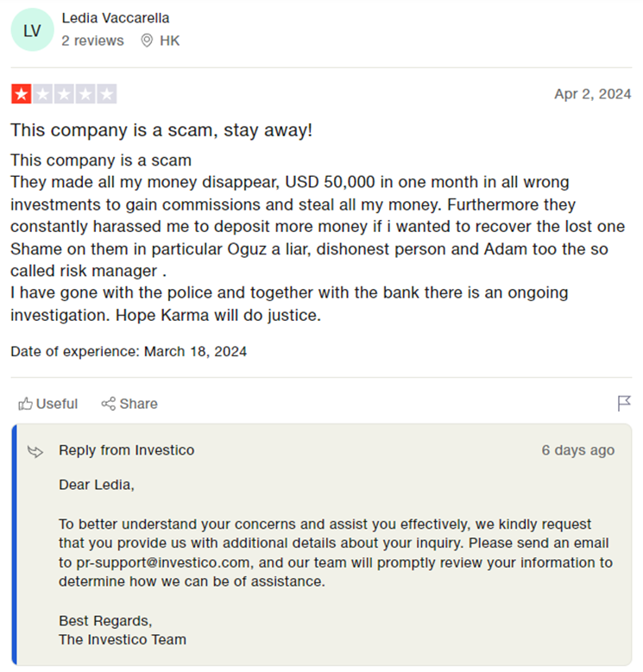
Task: Click the 2 reviews count
Action: pyautogui.click(x=92, y=41)
